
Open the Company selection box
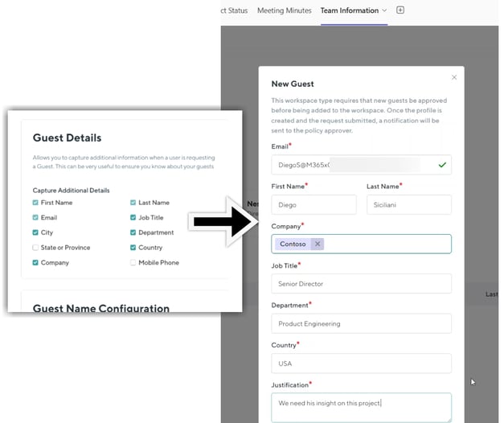(386, 244)
